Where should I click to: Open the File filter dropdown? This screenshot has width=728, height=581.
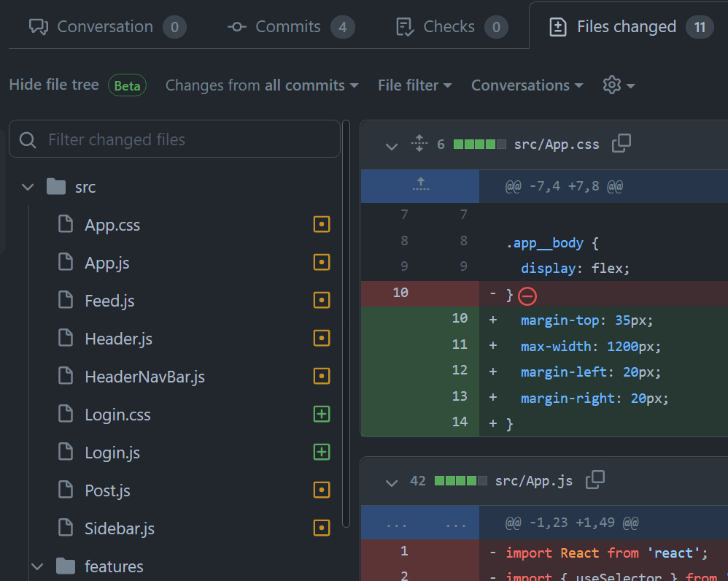(414, 85)
